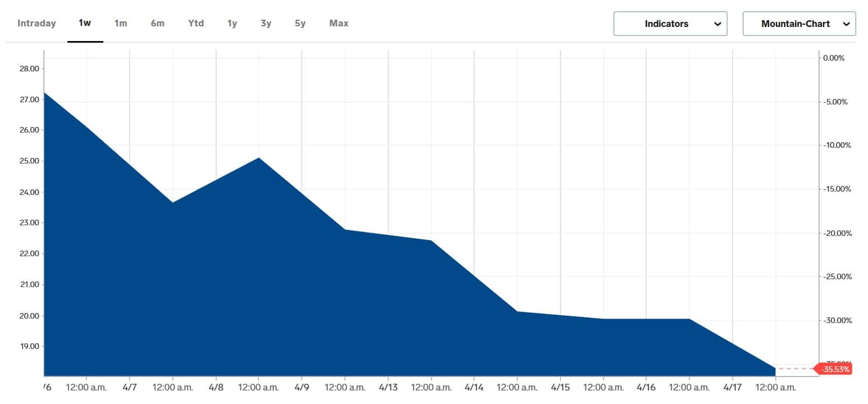Switch chart to Ytd range
This screenshot has width=868, height=404.
click(196, 24)
